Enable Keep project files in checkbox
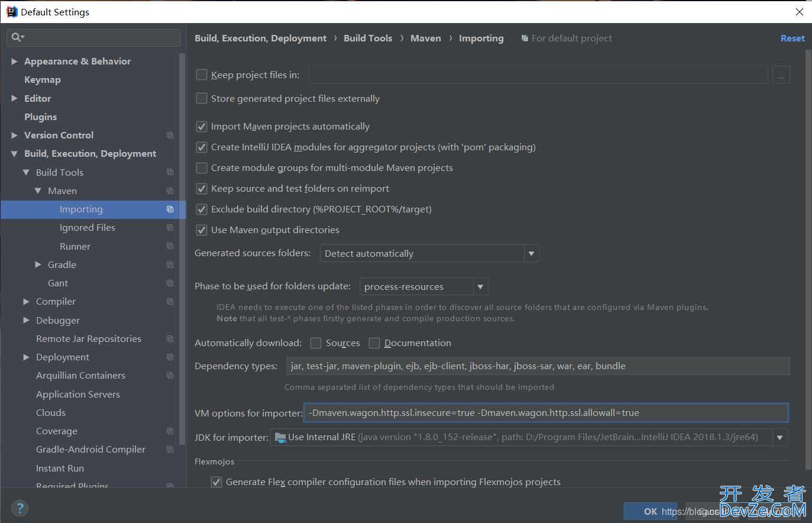This screenshot has height=523, width=812. click(202, 75)
